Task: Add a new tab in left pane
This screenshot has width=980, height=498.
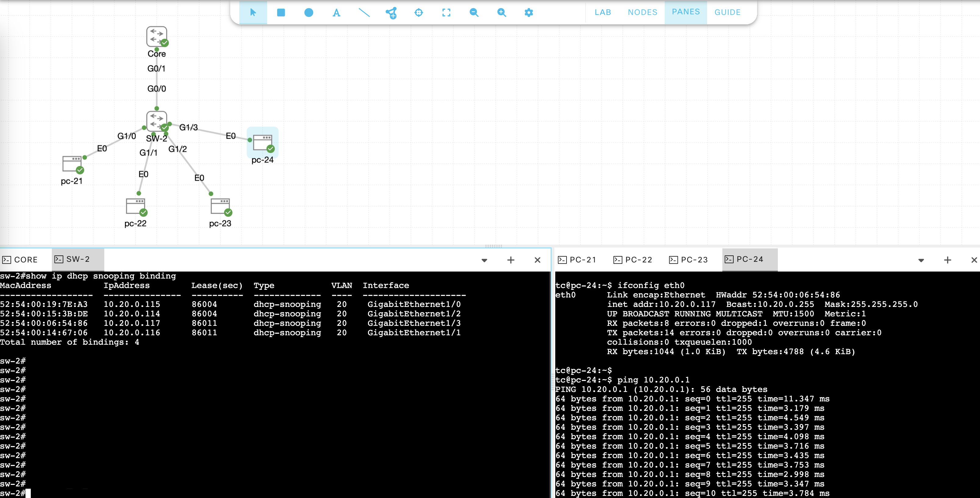Action: click(511, 260)
